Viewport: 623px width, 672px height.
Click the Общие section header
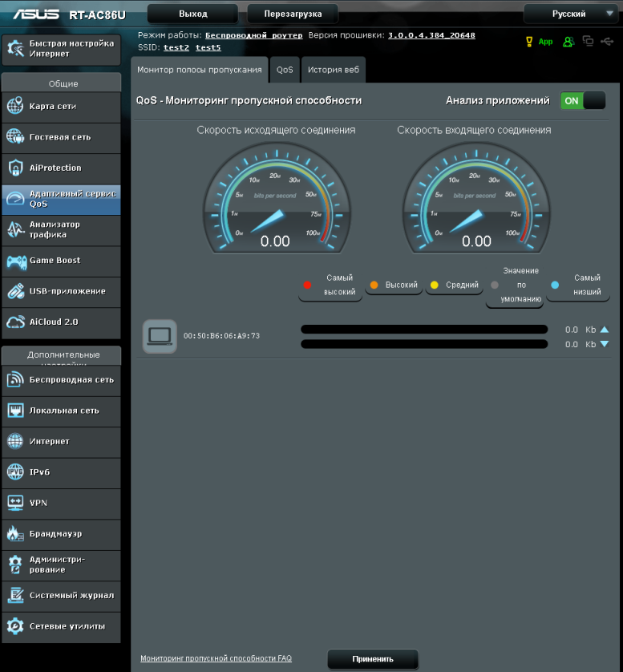(62, 83)
